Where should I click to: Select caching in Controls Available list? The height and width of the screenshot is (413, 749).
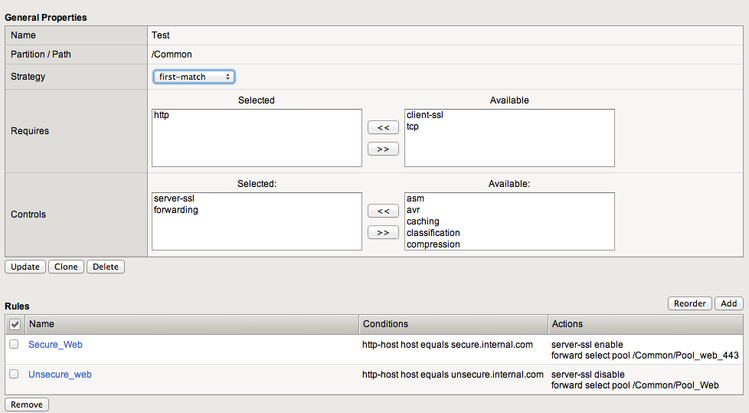coord(423,221)
